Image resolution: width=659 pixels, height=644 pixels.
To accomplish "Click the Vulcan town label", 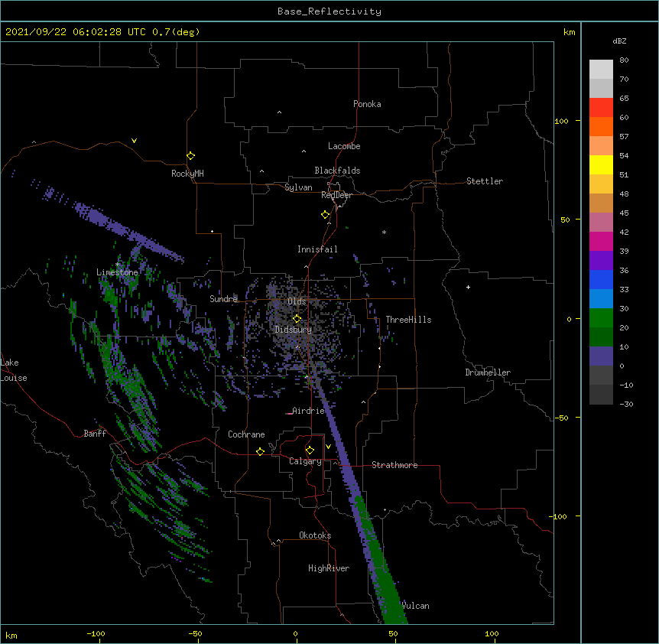I will 415,606.
